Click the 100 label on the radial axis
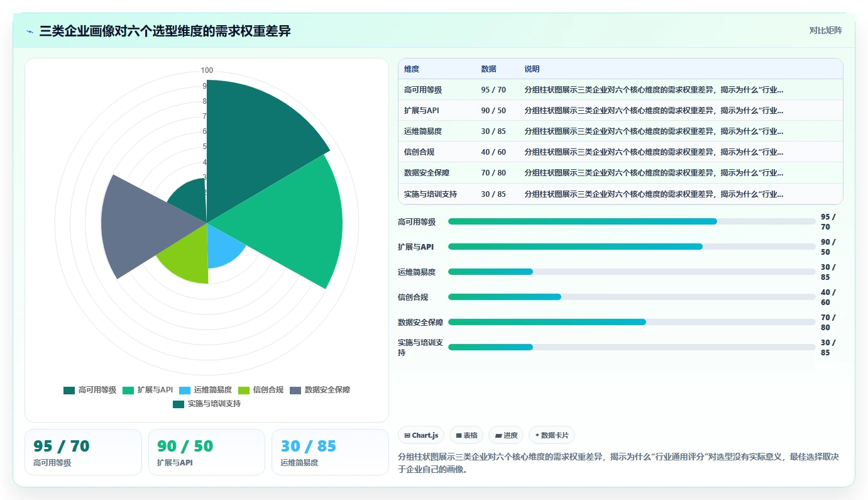This screenshot has width=868, height=500. (x=207, y=70)
